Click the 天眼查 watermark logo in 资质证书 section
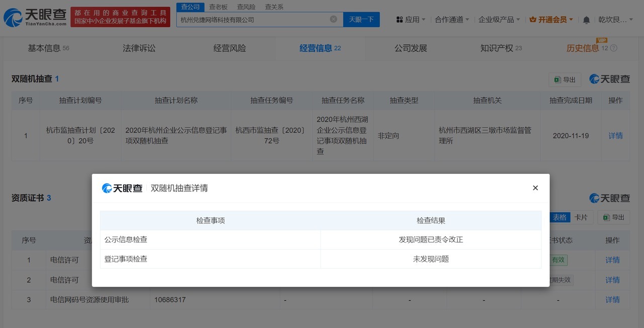This screenshot has height=328, width=644. [609, 198]
